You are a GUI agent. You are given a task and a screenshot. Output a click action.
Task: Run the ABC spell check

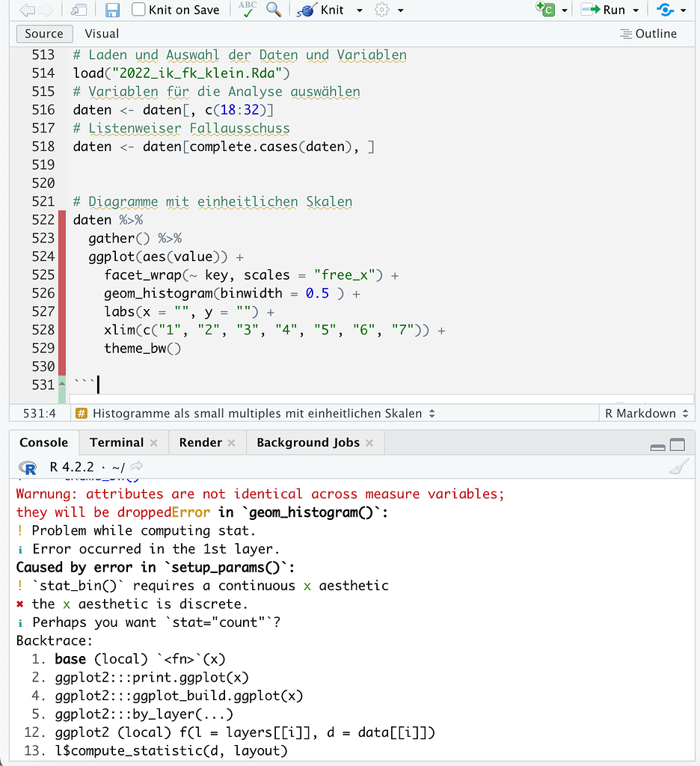tap(247, 10)
